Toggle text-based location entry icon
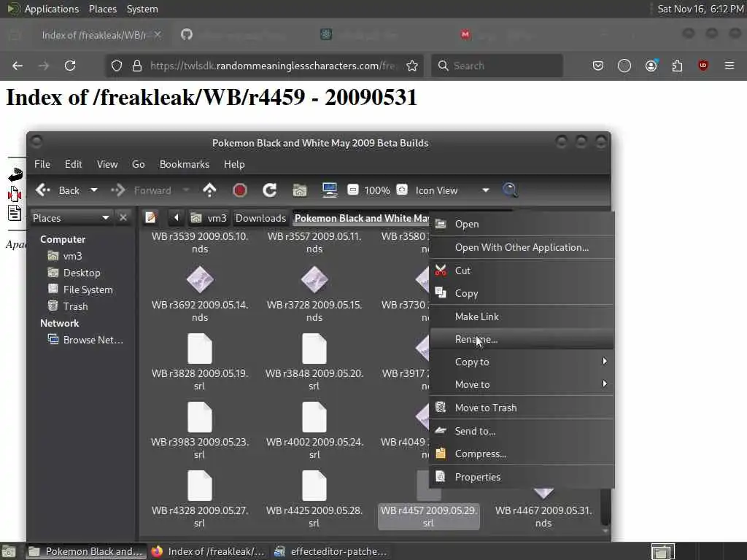 coord(150,217)
